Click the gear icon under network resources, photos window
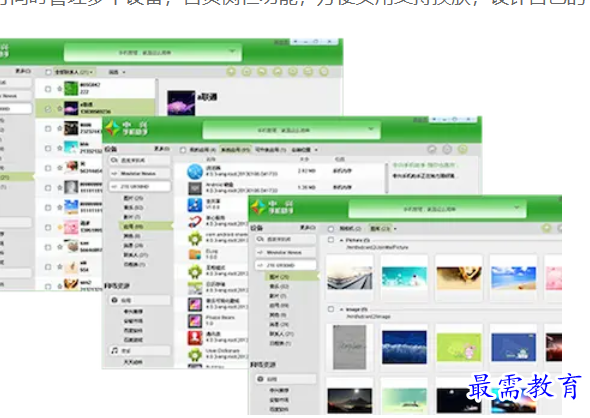Screen dimensions: 590x418 coord(260,379)
